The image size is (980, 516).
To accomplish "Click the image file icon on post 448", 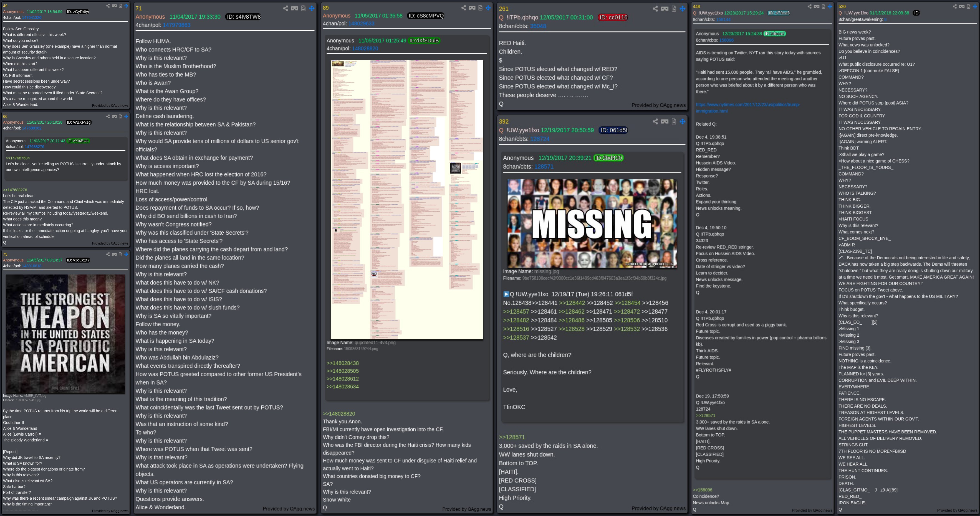I will tap(824, 6).
